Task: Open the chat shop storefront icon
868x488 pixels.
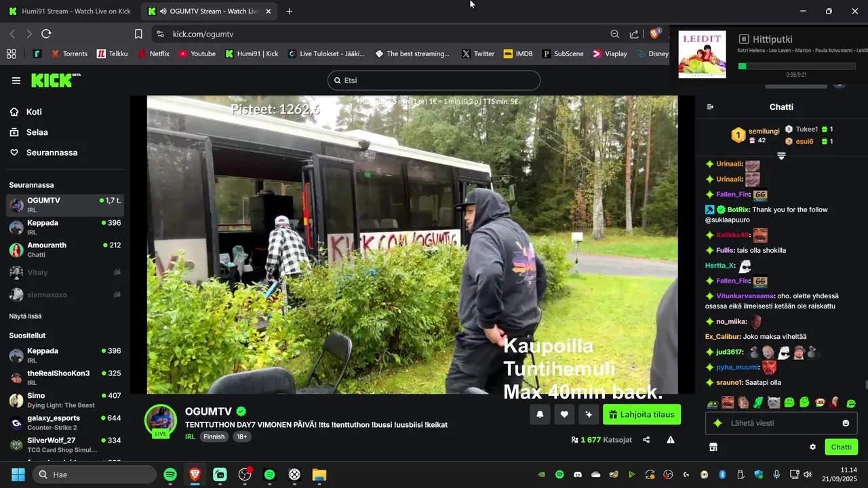Action: (x=713, y=447)
